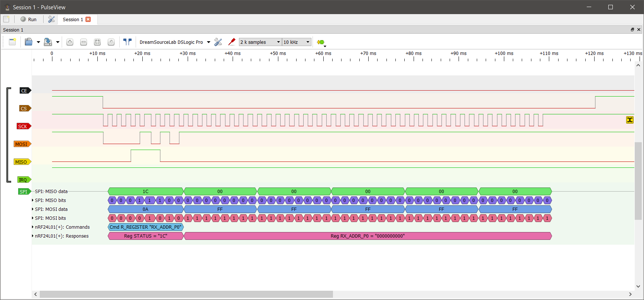This screenshot has height=300, width=644.
Task: Click the vertical scroll up arrow
Action: [638, 65]
